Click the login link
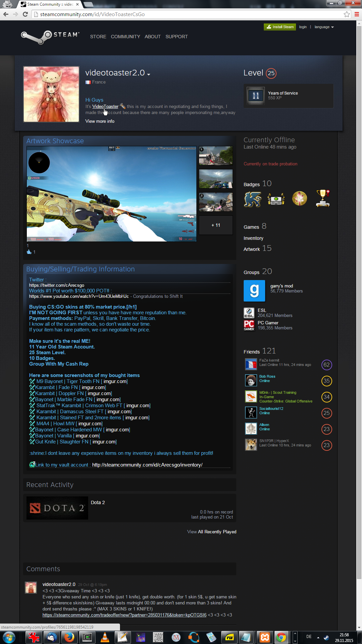This screenshot has height=644, width=362. click(x=303, y=27)
